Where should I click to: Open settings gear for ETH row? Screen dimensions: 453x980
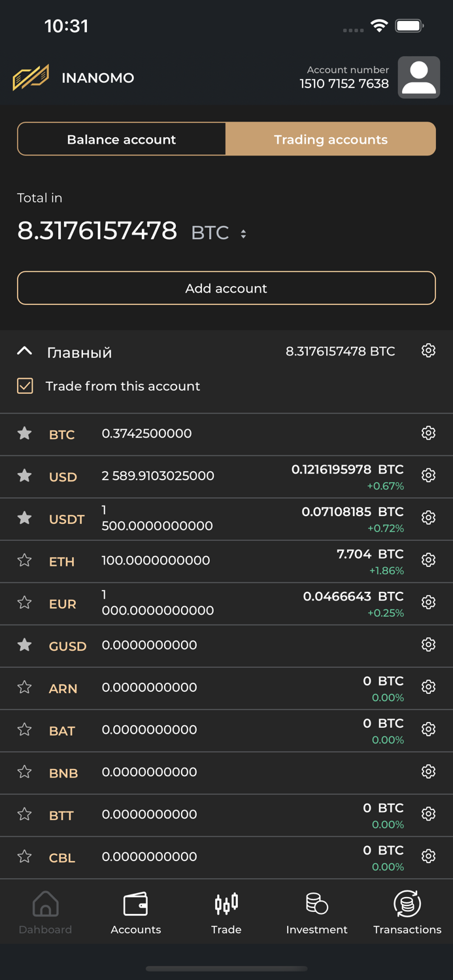[428, 560]
